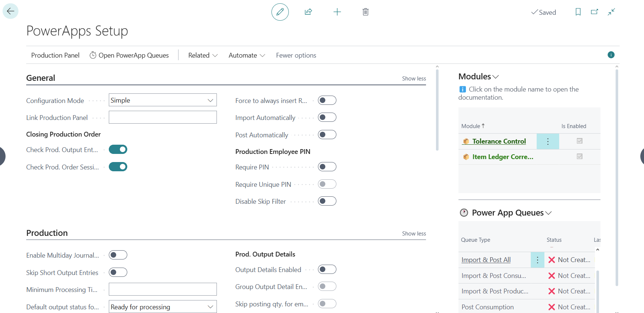The width and height of the screenshot is (644, 313).
Task: Open the Tolerance Control module link
Action: 499,141
